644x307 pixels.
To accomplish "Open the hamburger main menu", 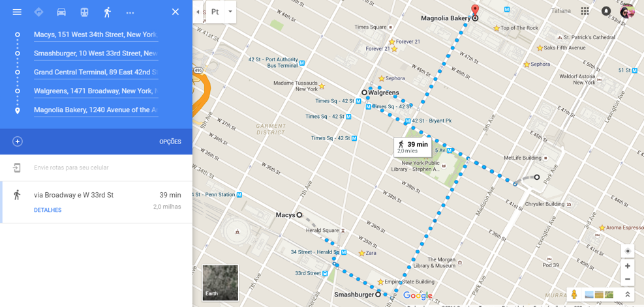I will pos(17,12).
